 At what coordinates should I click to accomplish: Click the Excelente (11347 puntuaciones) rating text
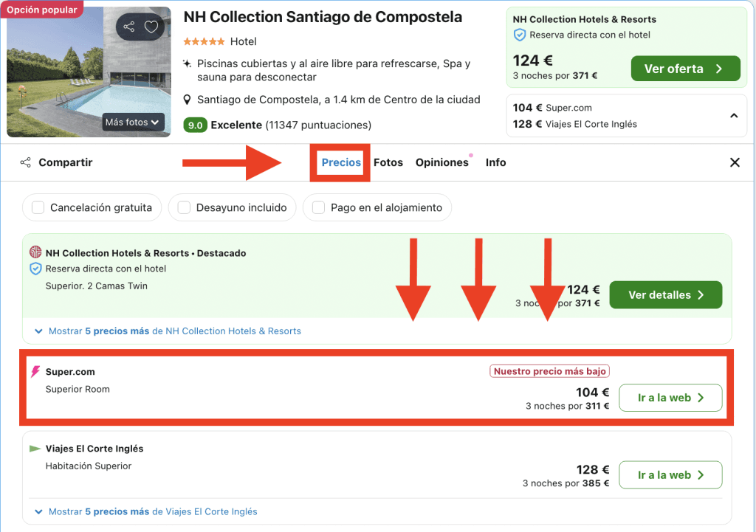(x=291, y=125)
